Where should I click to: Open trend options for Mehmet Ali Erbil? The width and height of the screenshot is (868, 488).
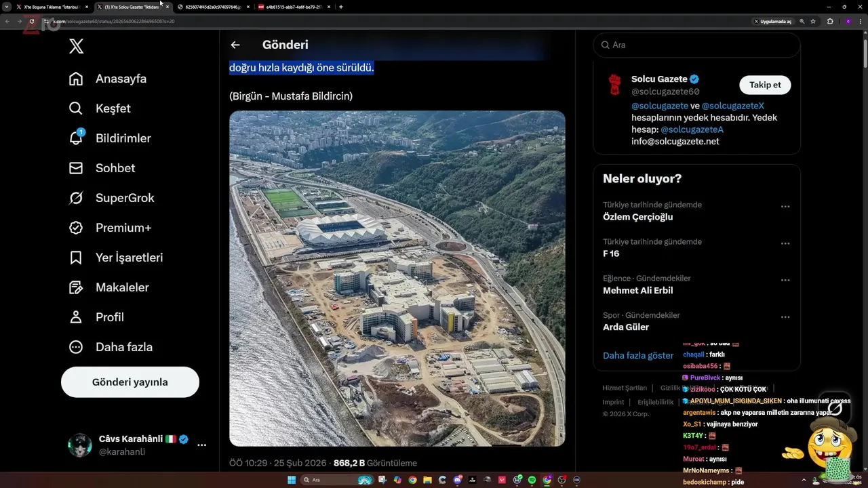tap(785, 280)
